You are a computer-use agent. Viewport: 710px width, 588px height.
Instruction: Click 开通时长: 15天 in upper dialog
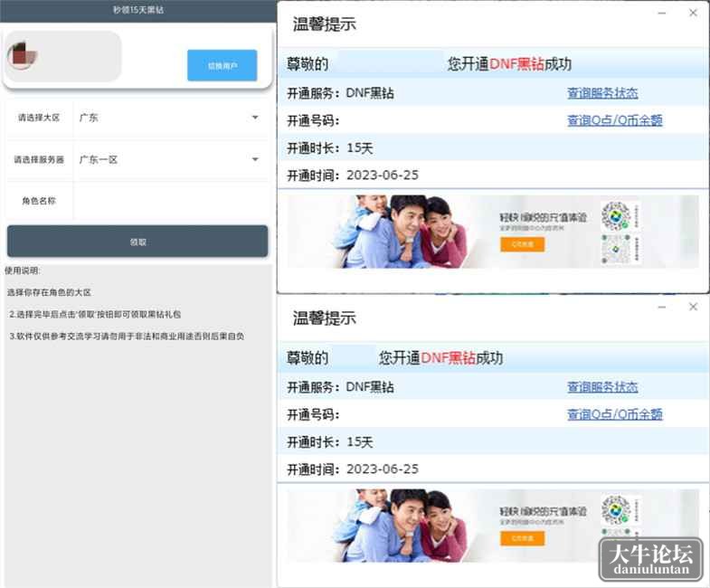coord(329,148)
